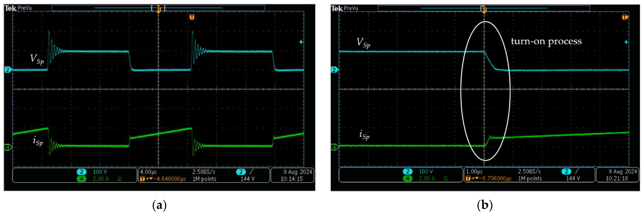Click channel 4 ground marker in left scope
The image size is (644, 214).
[8, 147]
